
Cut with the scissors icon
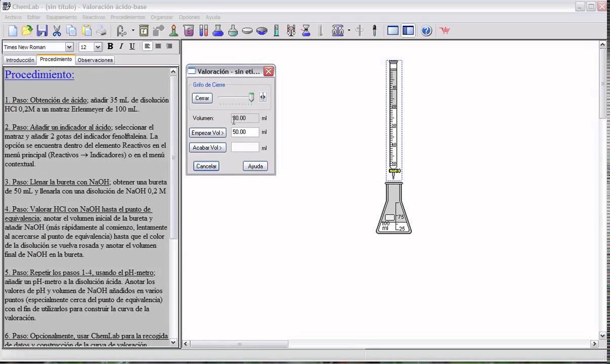57,31
